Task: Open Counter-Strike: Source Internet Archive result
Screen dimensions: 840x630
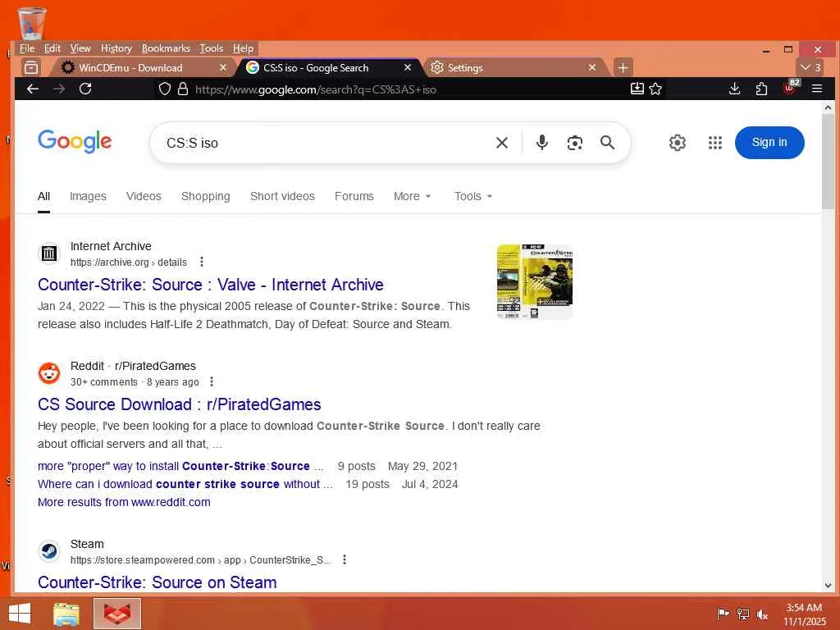Action: (211, 285)
